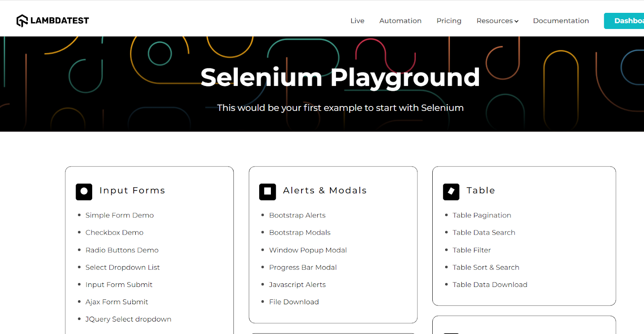Open the Table Data Download demo
The width and height of the screenshot is (644, 334).
pyautogui.click(x=490, y=284)
